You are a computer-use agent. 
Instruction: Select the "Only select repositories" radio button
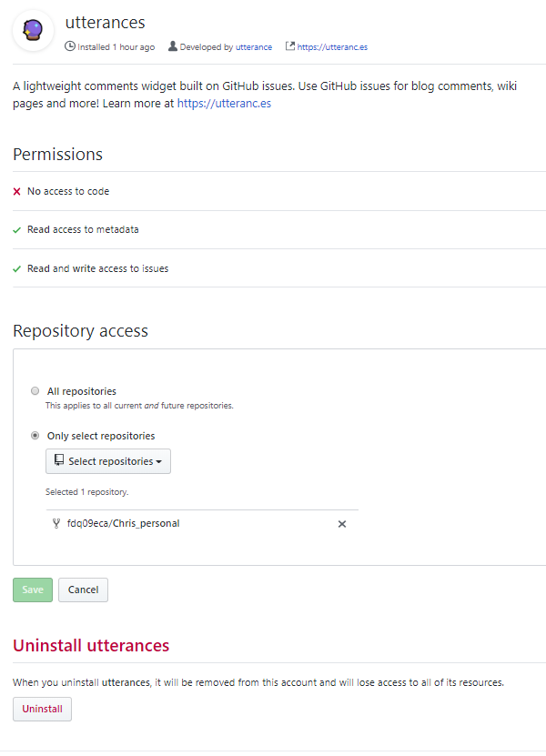(x=35, y=435)
